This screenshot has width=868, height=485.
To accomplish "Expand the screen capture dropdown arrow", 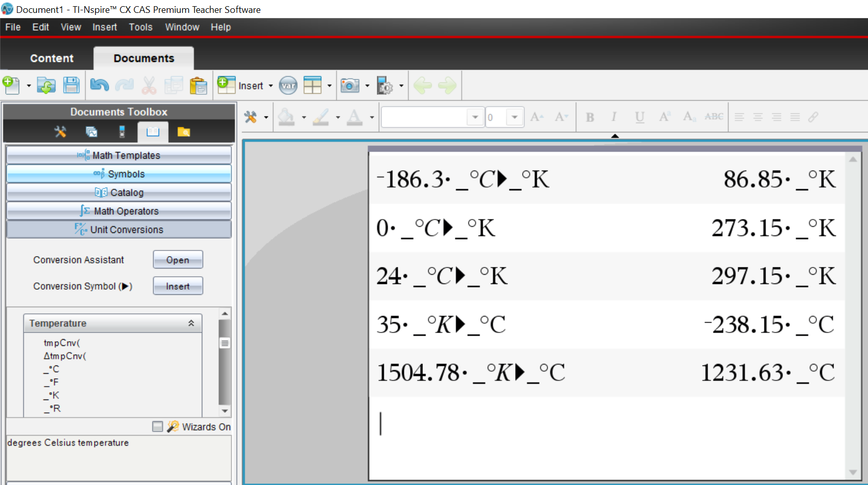I will point(367,86).
